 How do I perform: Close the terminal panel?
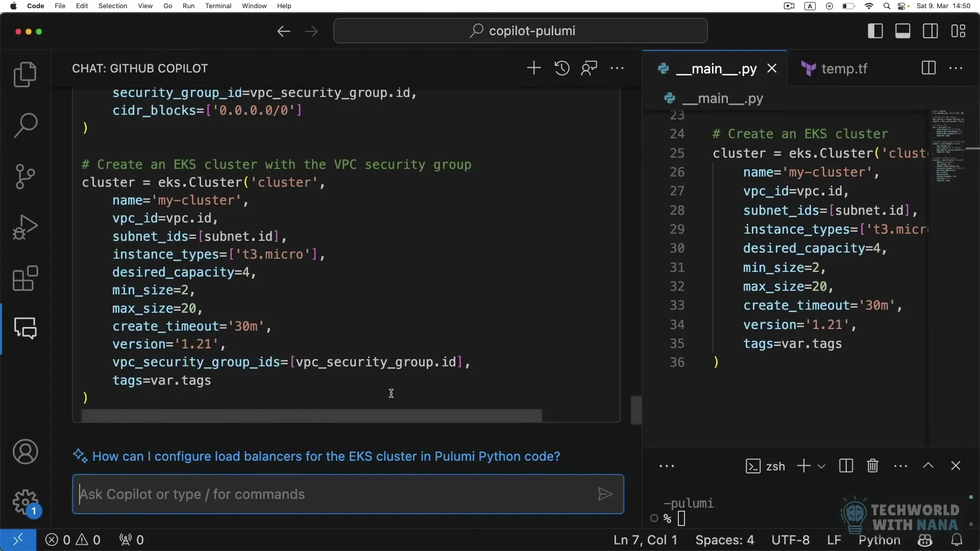click(956, 466)
